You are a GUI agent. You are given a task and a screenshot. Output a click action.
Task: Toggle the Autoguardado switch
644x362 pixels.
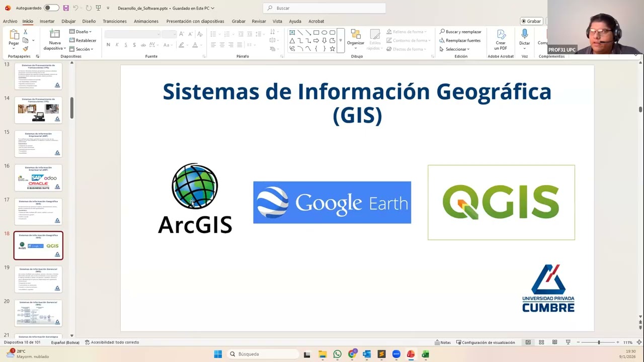(x=51, y=8)
